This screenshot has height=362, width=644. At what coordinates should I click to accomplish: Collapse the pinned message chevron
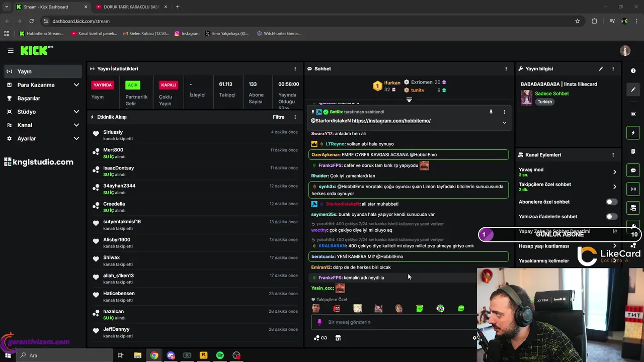pos(504,123)
